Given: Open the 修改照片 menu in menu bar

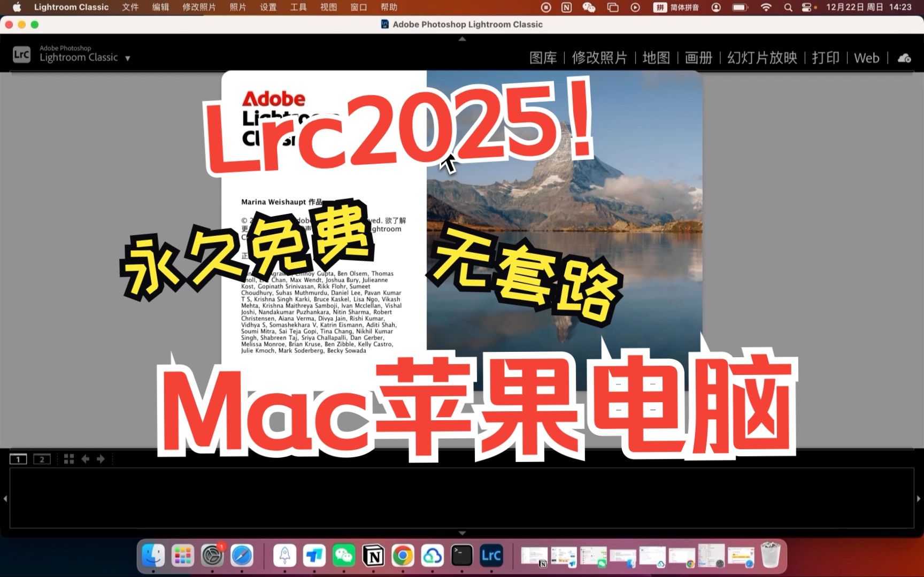Looking at the screenshot, I should pyautogui.click(x=199, y=7).
